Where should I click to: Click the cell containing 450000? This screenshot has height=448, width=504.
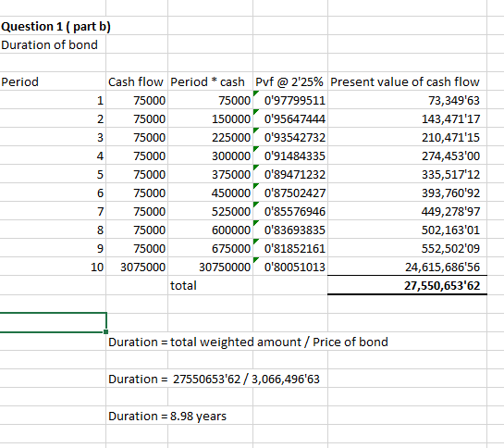coord(210,193)
